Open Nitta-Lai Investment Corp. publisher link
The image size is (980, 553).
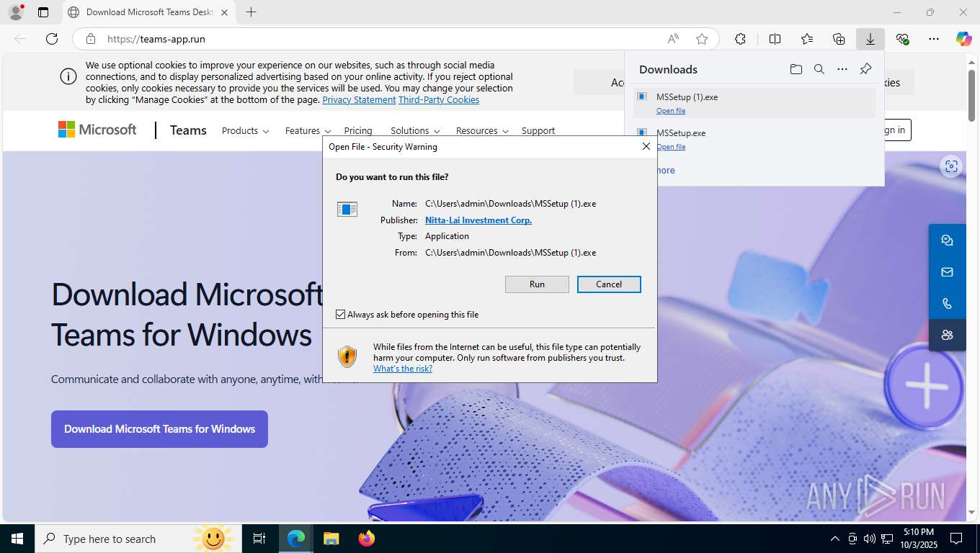pos(478,220)
